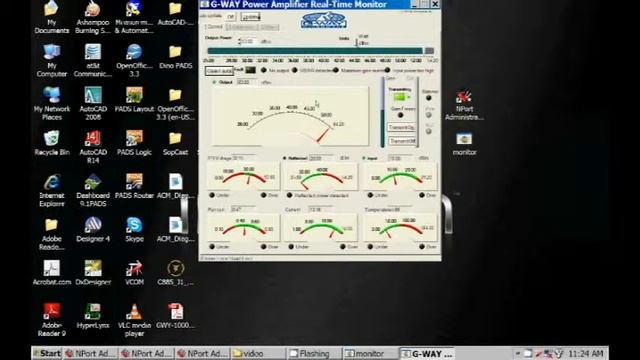Click the Transmit Off button
Screen dimensions: 640x360
tap(402, 141)
